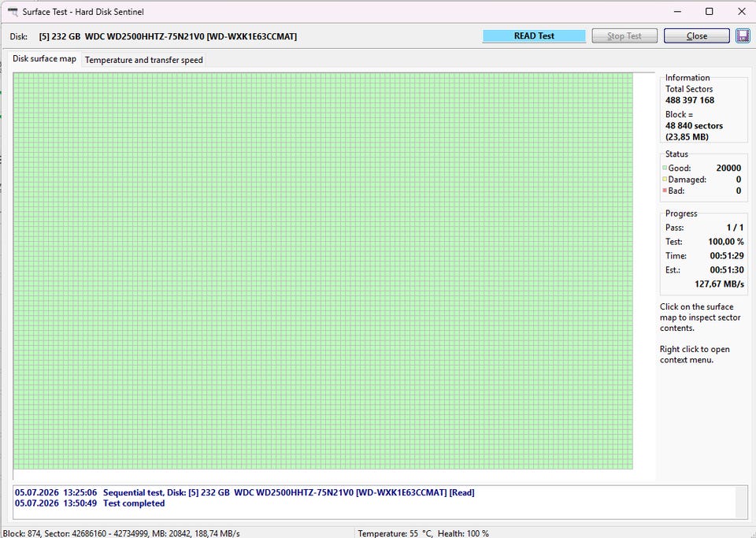Select the Disk surface map tab
Image resolution: width=756 pixels, height=538 pixels.
tap(44, 59)
